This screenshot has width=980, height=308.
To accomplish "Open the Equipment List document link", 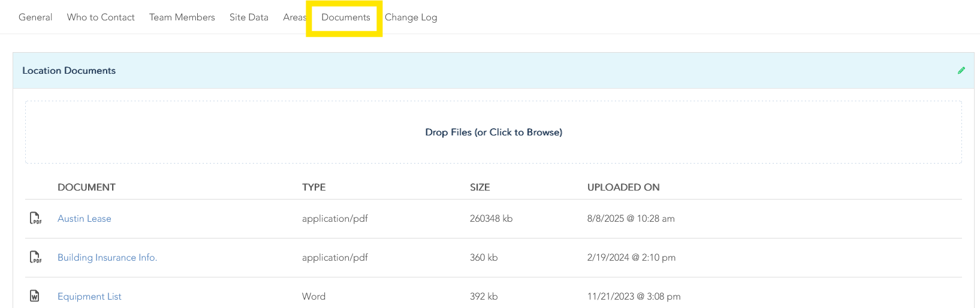I will 89,297.
